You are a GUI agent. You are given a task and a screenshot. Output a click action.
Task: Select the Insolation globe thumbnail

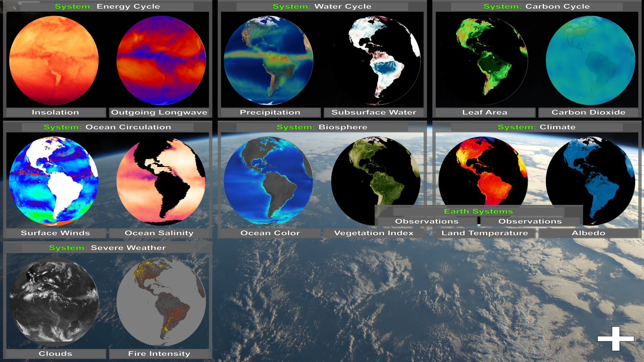(x=54, y=60)
